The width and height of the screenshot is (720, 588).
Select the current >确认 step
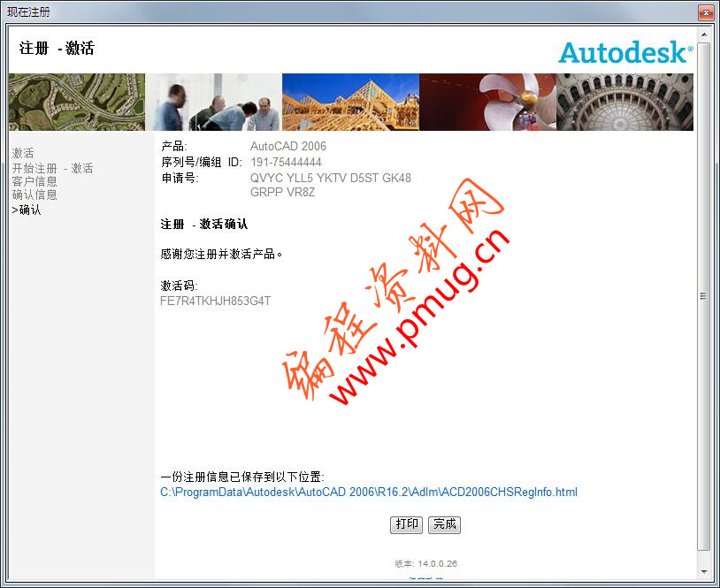27,210
